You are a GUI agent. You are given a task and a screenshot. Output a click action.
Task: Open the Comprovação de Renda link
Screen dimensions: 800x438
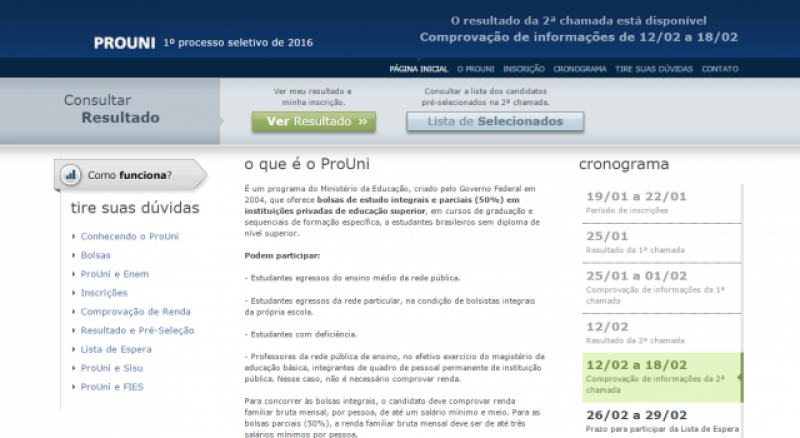[135, 312]
